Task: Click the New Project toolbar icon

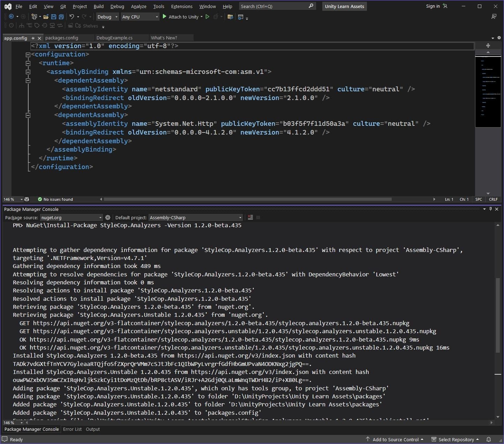Action: [34, 17]
